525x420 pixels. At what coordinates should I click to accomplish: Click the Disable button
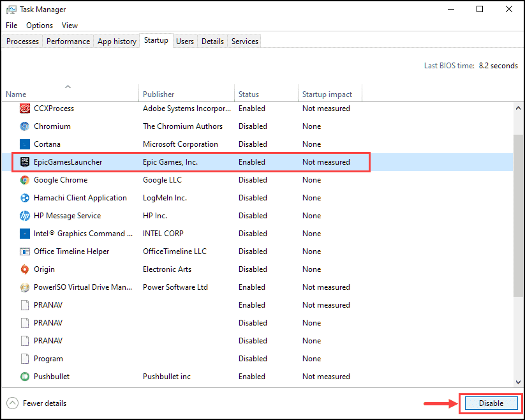[491, 403]
